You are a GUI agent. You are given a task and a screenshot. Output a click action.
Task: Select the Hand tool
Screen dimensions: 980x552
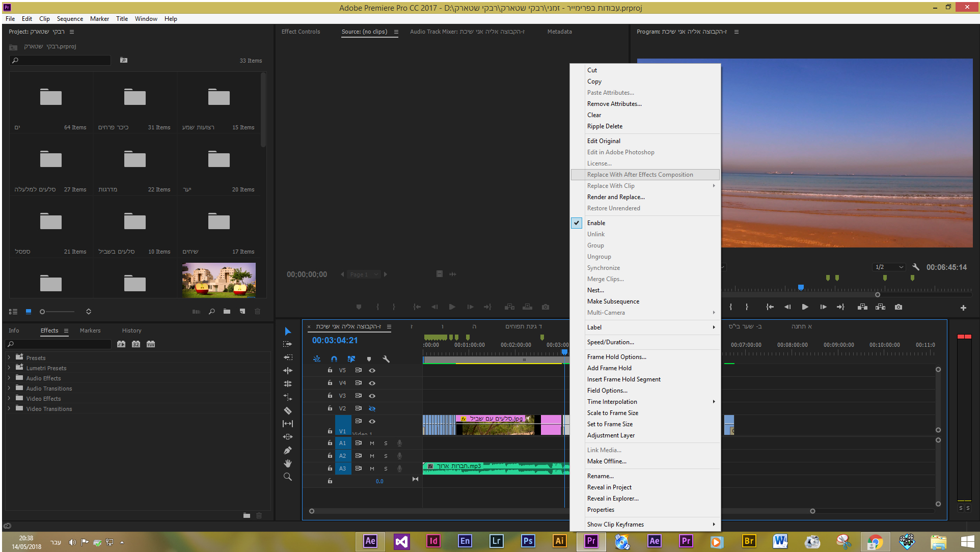point(288,463)
